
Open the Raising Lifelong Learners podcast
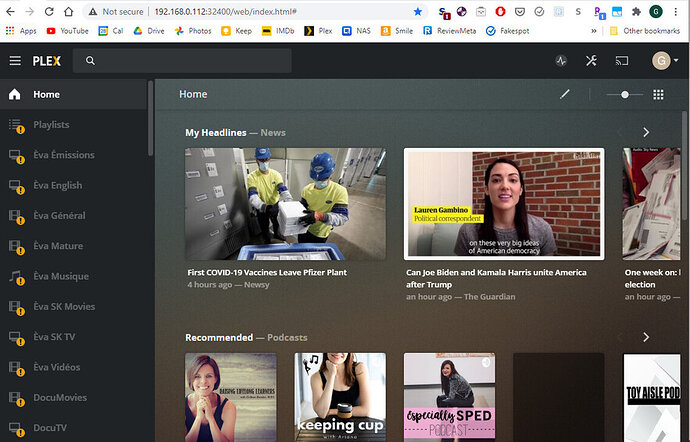231,397
